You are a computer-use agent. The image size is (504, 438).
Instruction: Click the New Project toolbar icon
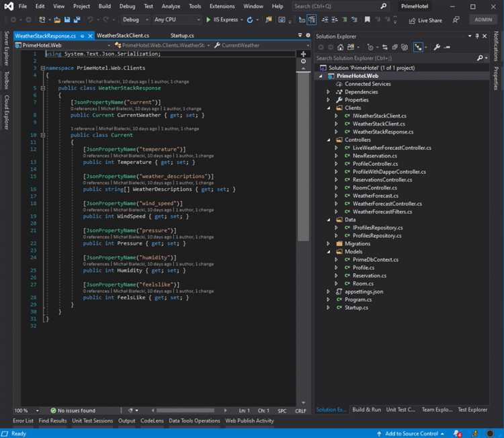42,20
